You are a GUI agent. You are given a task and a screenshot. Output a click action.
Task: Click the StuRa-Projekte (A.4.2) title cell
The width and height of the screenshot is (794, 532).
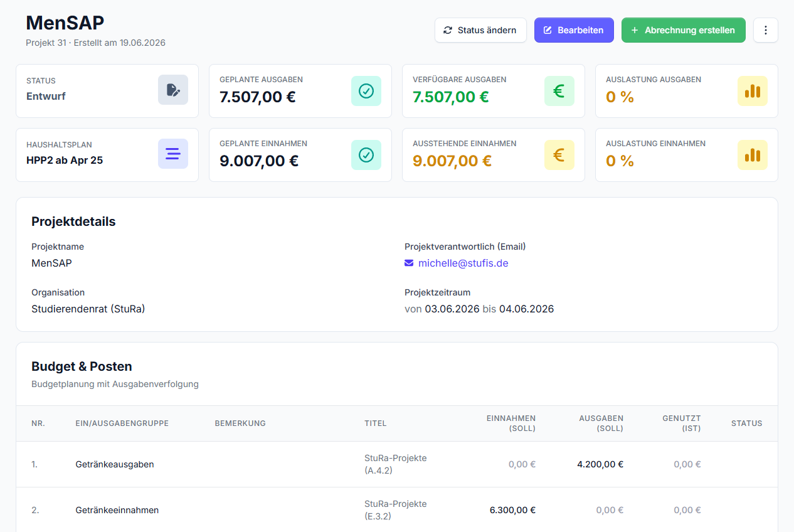coord(396,464)
